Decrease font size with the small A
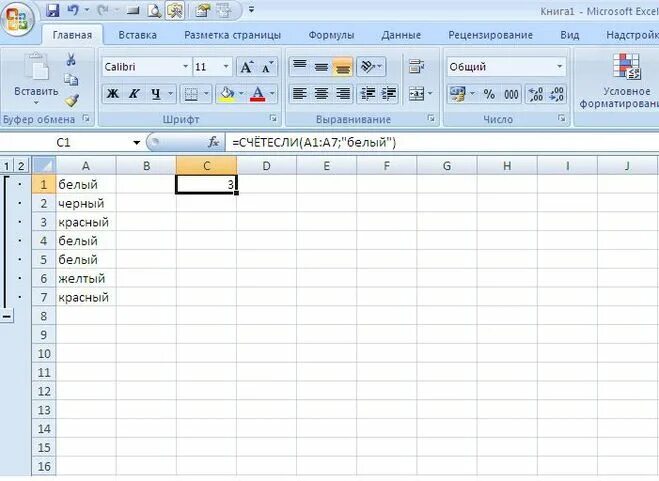Viewport: 659px width, 481px height. coord(267,67)
